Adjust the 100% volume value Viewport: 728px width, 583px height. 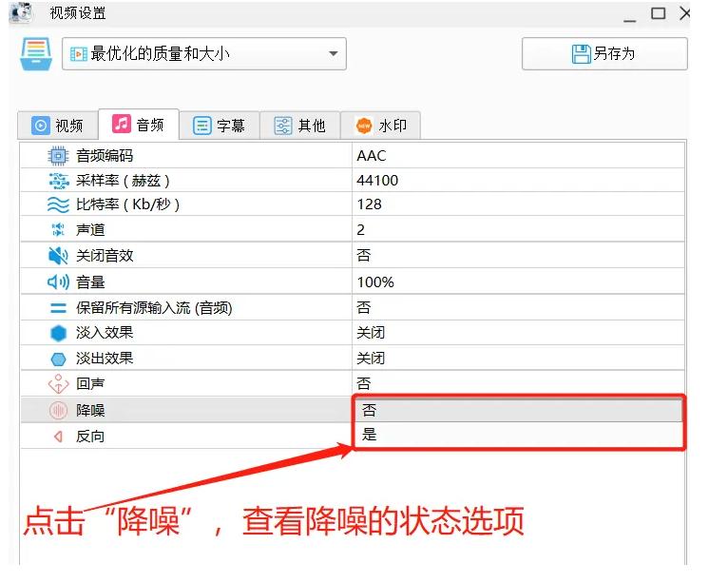point(518,282)
